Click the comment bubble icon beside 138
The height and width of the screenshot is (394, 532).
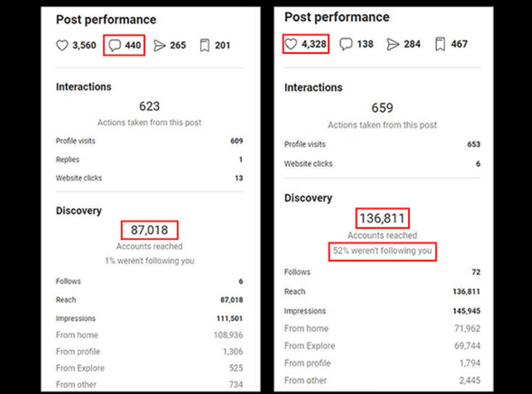[346, 44]
